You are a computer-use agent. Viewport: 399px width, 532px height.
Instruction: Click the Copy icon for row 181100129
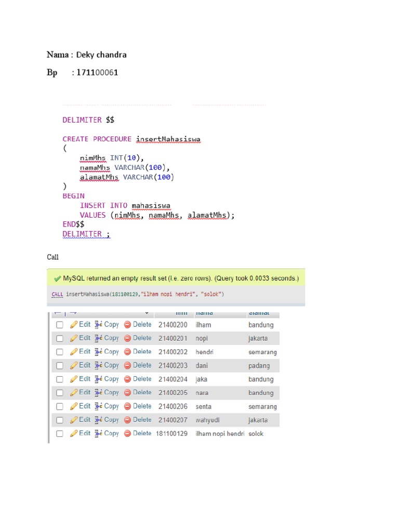coord(98,434)
